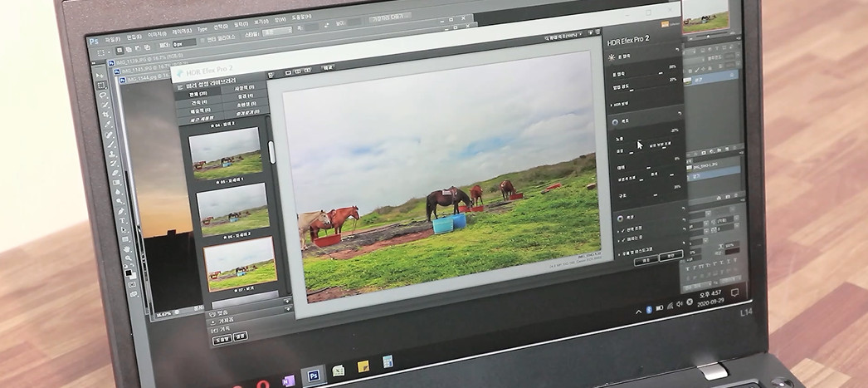Select the Zoom tool
This screenshot has height=388, width=868.
click(128, 258)
